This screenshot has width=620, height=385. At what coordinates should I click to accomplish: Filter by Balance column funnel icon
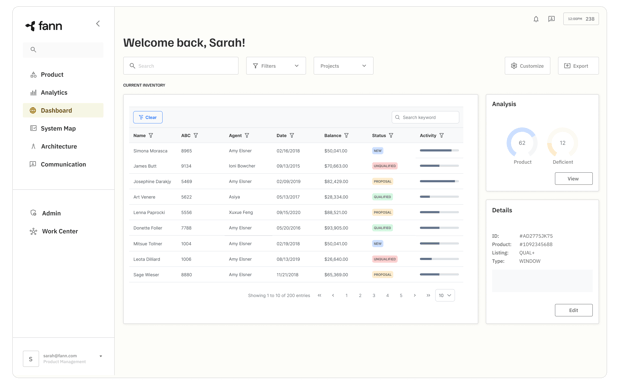click(346, 136)
